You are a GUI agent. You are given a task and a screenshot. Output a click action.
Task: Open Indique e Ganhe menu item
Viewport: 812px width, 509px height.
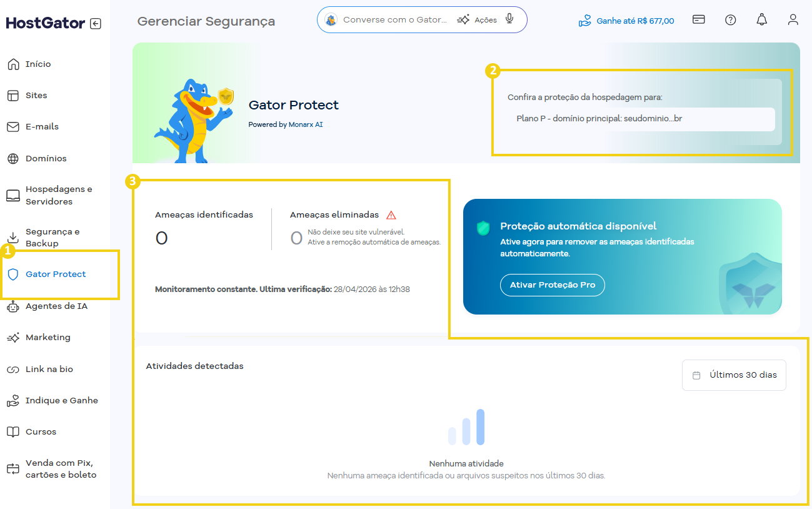click(61, 401)
